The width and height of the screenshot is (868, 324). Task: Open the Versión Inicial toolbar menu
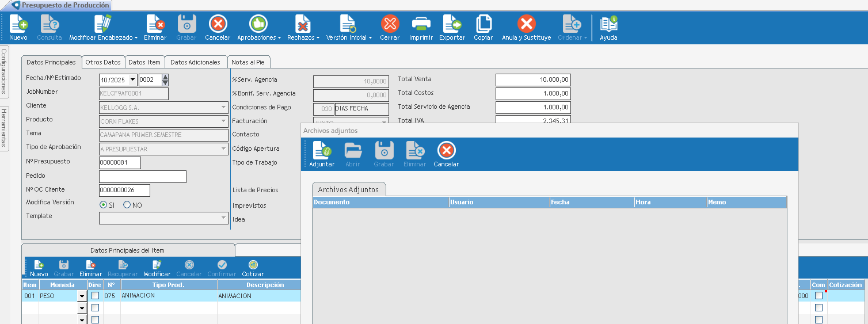(x=349, y=28)
